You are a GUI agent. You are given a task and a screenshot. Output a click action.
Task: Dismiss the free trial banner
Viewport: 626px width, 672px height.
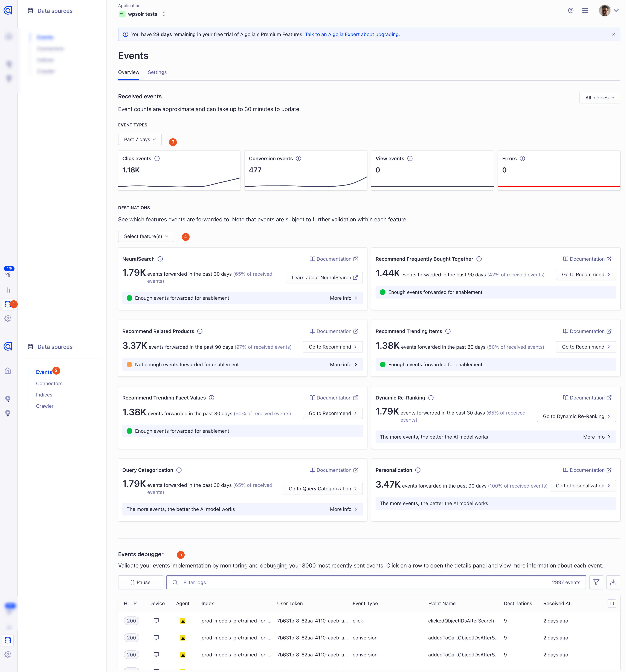[x=613, y=34]
